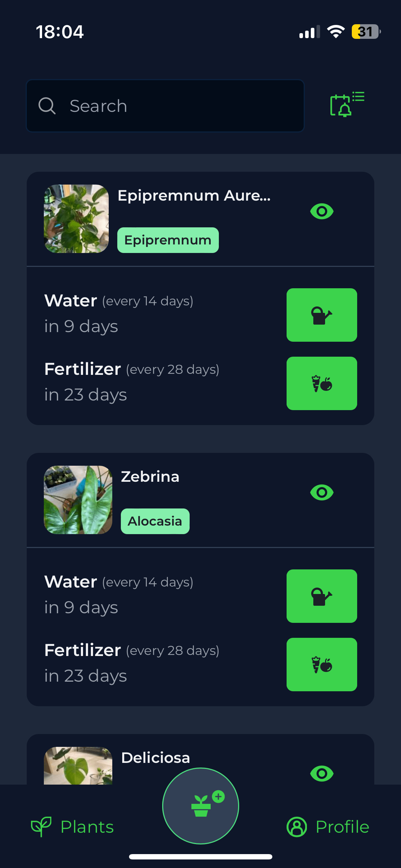401x868 pixels.
Task: Tap the watering can for Zebrina
Action: [322, 596]
